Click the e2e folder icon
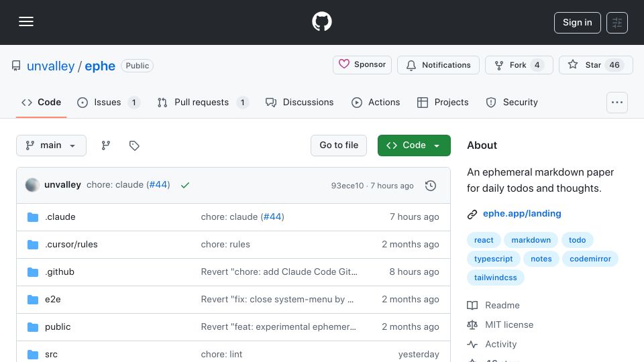The width and height of the screenshot is (644, 362). tap(33, 300)
